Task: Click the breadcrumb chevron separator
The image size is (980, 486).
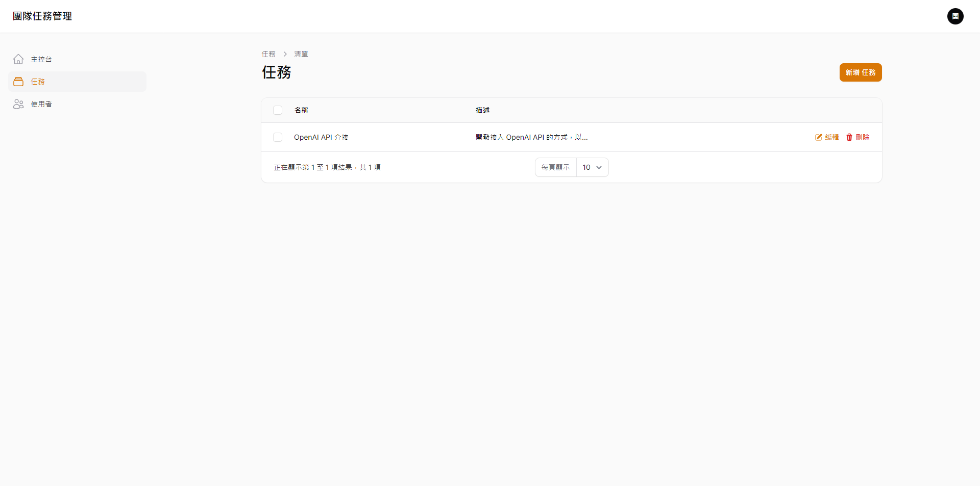Action: pyautogui.click(x=285, y=54)
